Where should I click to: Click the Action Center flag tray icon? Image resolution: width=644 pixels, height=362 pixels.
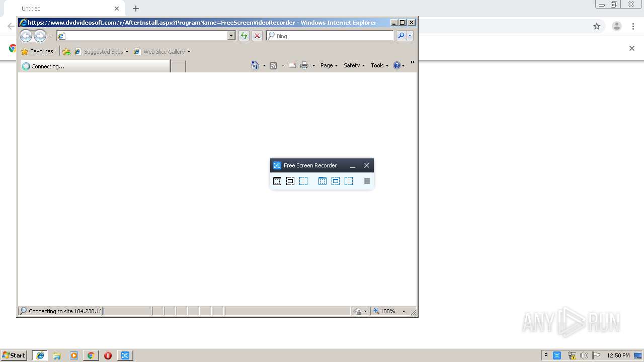596,355
